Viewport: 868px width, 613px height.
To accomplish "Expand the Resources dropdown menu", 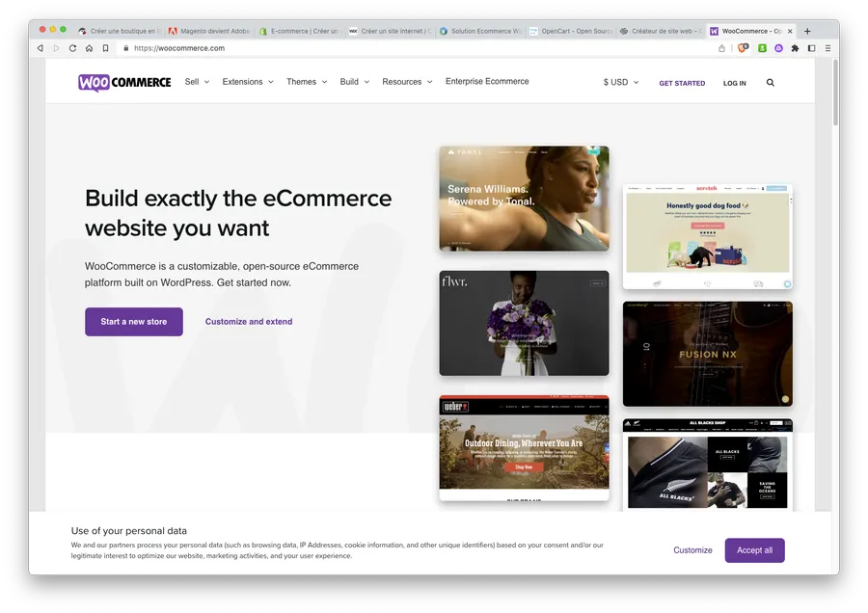I will (407, 82).
